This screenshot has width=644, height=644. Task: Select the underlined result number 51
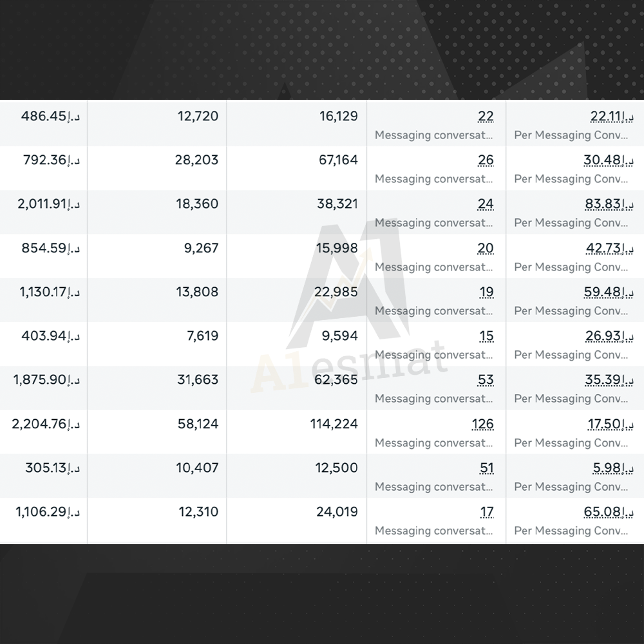point(486,468)
